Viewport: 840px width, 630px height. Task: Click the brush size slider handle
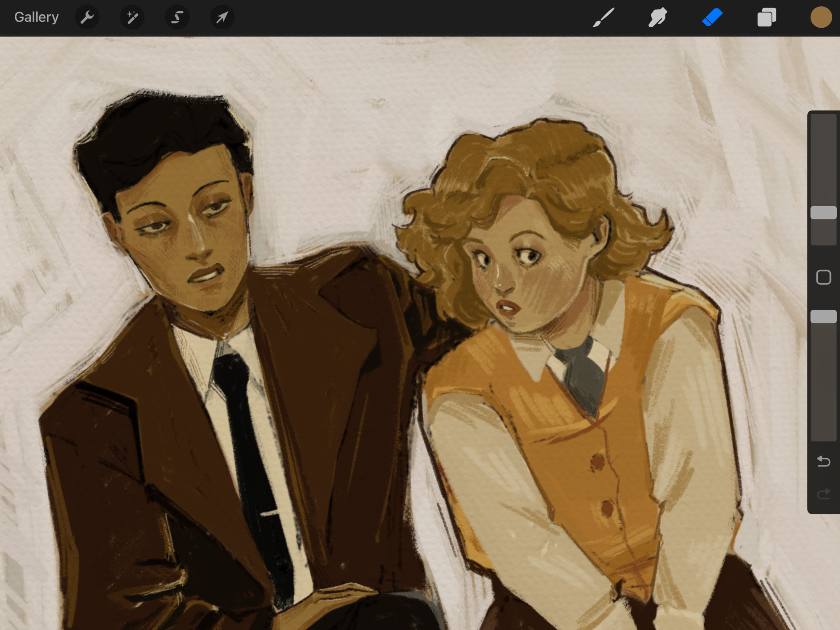(824, 213)
